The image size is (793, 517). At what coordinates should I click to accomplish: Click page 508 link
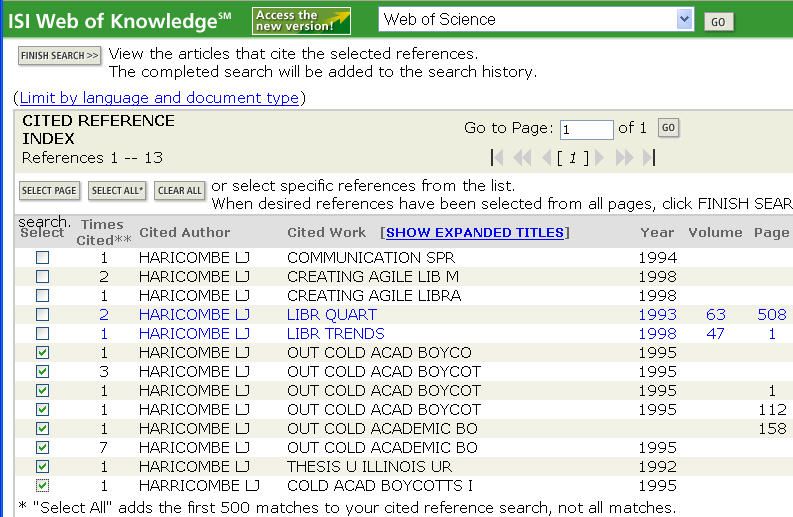[x=772, y=315]
